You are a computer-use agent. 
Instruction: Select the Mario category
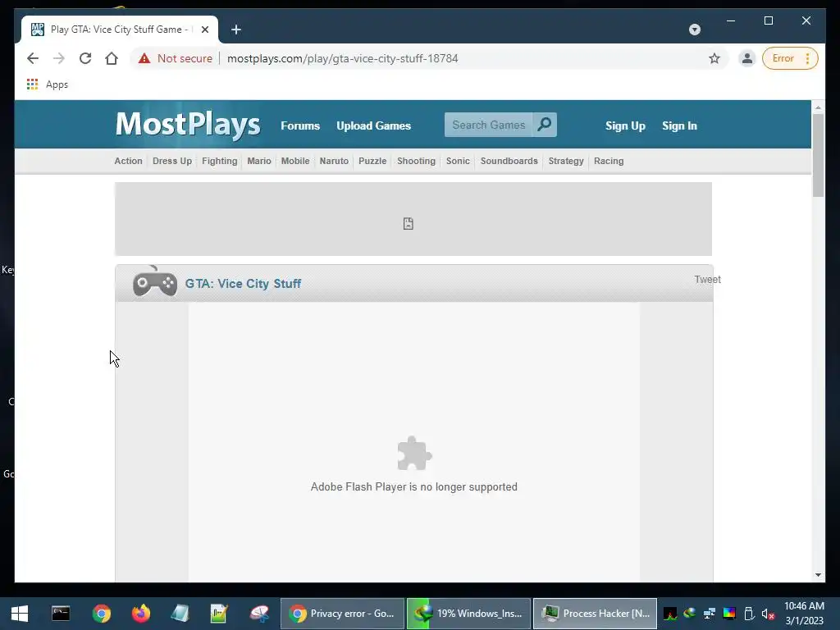(x=259, y=161)
